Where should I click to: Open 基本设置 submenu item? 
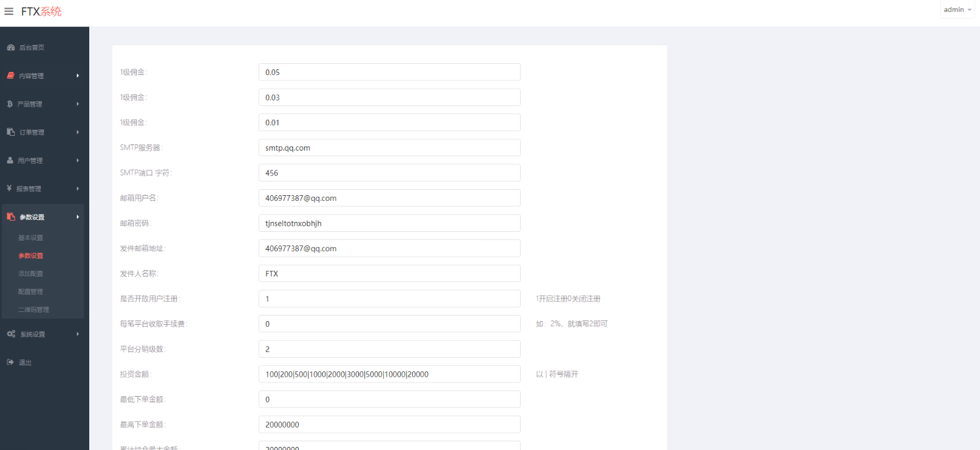coord(31,238)
